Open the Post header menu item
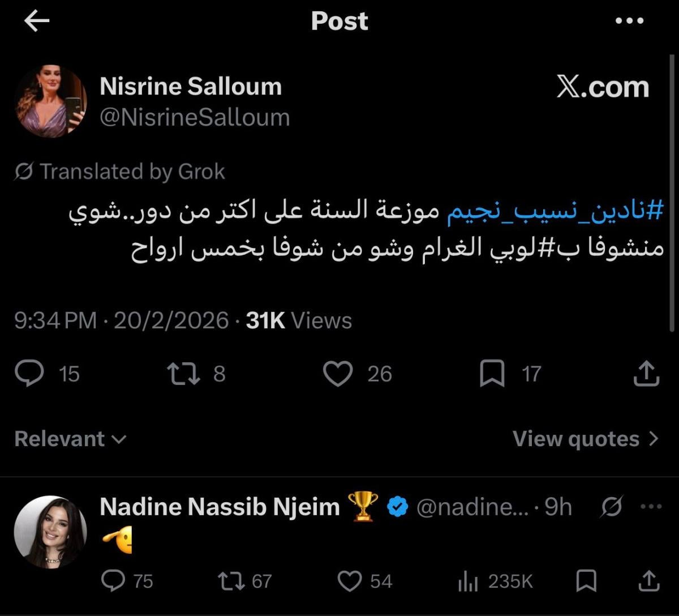Image resolution: width=679 pixels, height=616 pixels. (338, 20)
